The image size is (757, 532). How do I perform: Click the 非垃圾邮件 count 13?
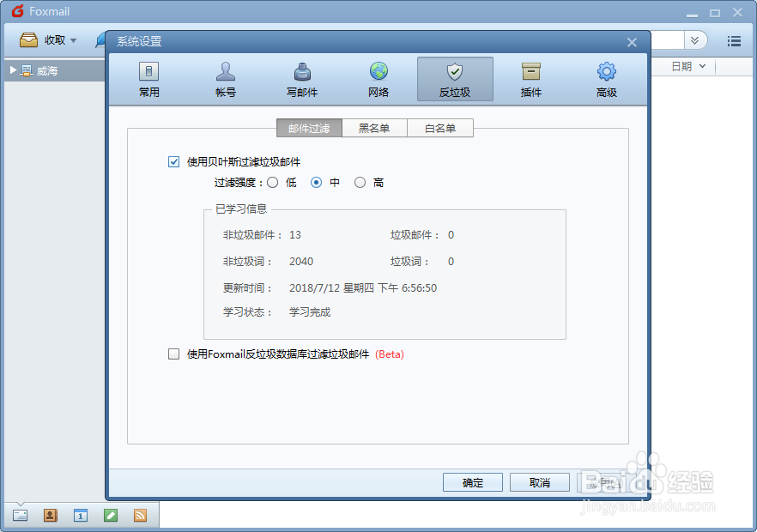(x=295, y=235)
